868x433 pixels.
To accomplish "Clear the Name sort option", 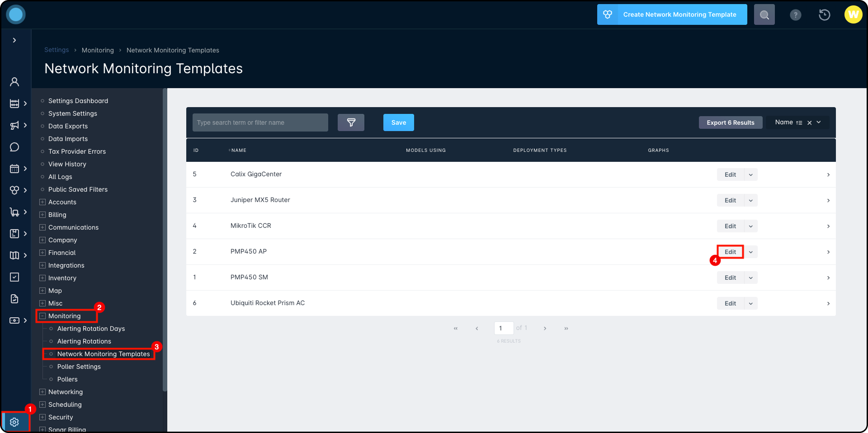I will pos(809,122).
